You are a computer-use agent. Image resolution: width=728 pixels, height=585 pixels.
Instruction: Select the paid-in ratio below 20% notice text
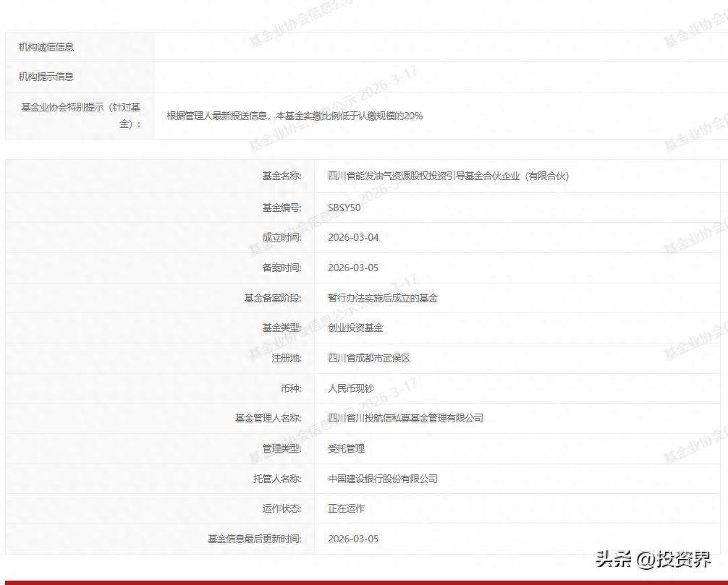coord(295,116)
